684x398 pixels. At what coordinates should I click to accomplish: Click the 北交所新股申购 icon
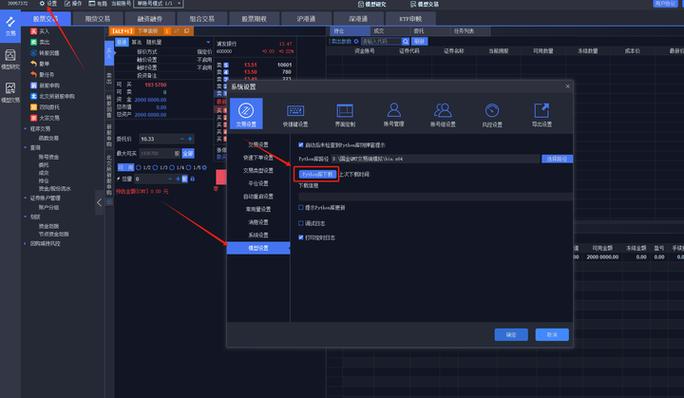coord(34,96)
